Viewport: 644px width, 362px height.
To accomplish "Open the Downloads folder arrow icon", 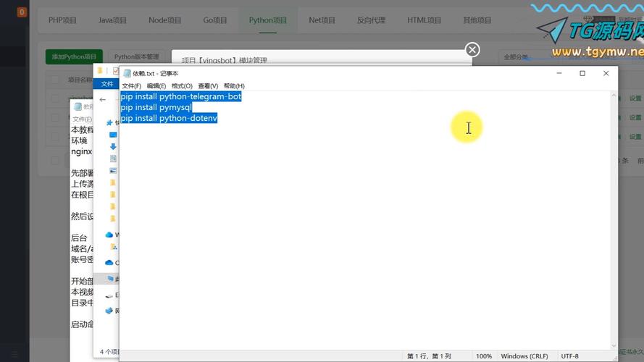I will pyautogui.click(x=113, y=146).
